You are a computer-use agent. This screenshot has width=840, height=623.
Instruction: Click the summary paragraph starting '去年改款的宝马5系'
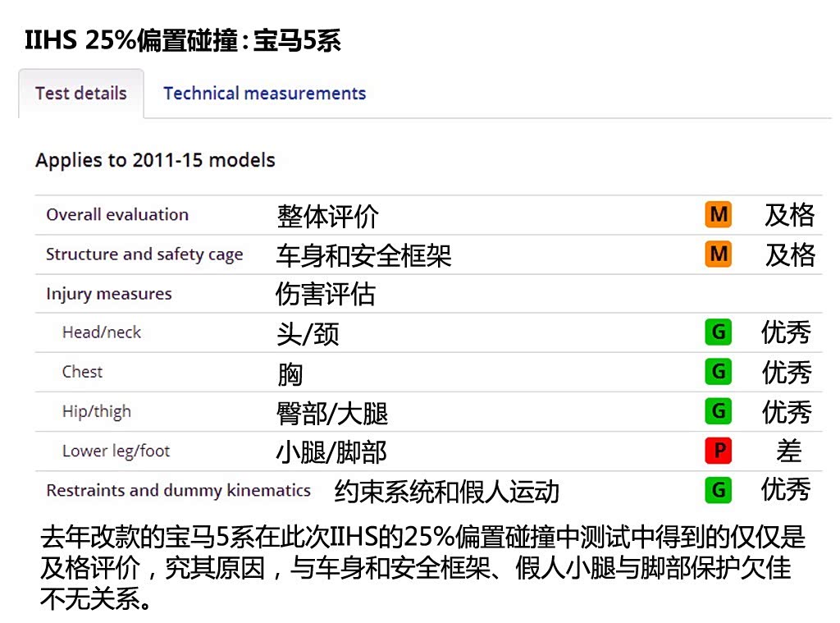(x=423, y=568)
